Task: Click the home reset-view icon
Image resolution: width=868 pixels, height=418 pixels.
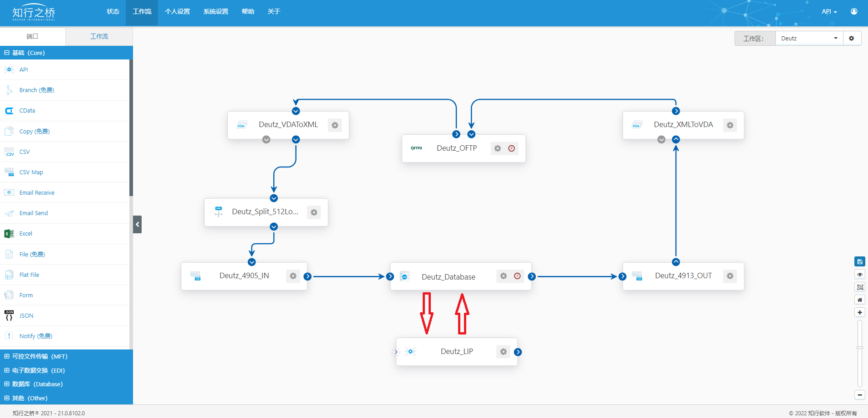Action: (x=859, y=300)
